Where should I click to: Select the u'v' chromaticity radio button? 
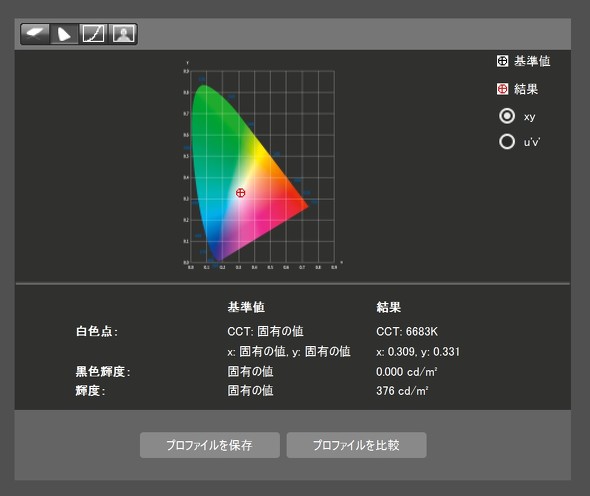pyautogui.click(x=507, y=141)
